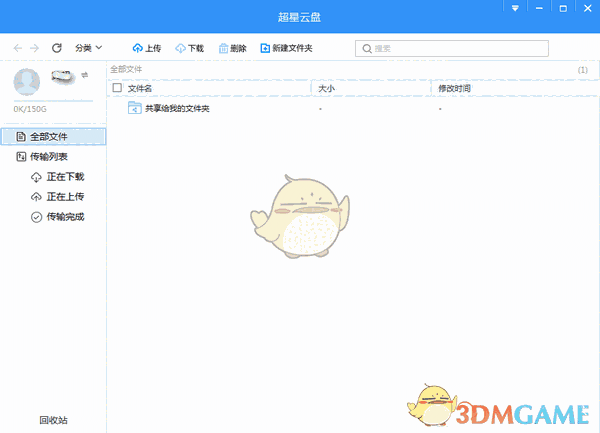Show 正在上传 transfers
Image resolution: width=600 pixels, height=433 pixels.
pyautogui.click(x=57, y=197)
